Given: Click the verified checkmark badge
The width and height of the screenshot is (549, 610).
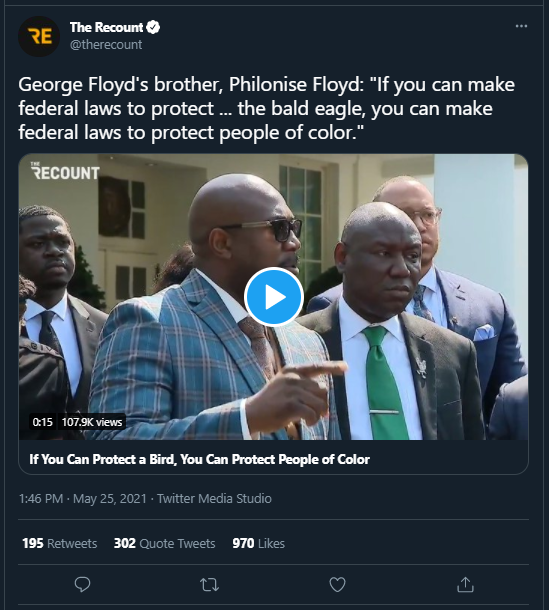Looking at the screenshot, I should coord(153,27).
